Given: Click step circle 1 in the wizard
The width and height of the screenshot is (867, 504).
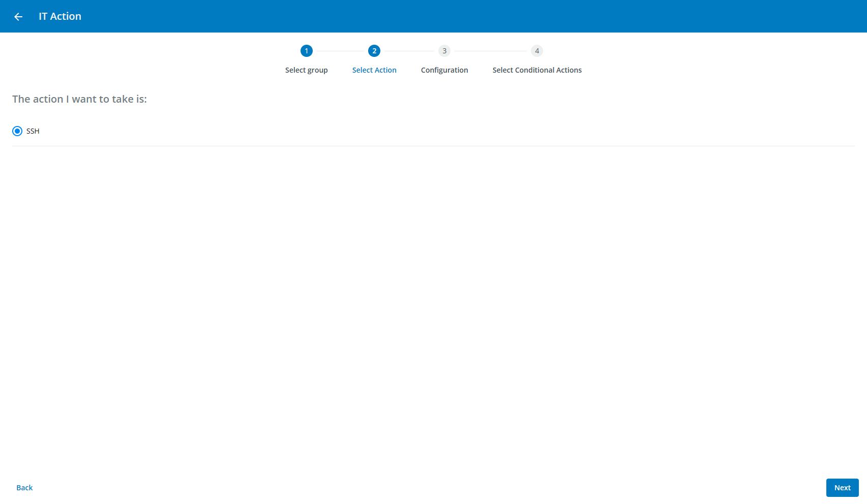Looking at the screenshot, I should point(306,51).
